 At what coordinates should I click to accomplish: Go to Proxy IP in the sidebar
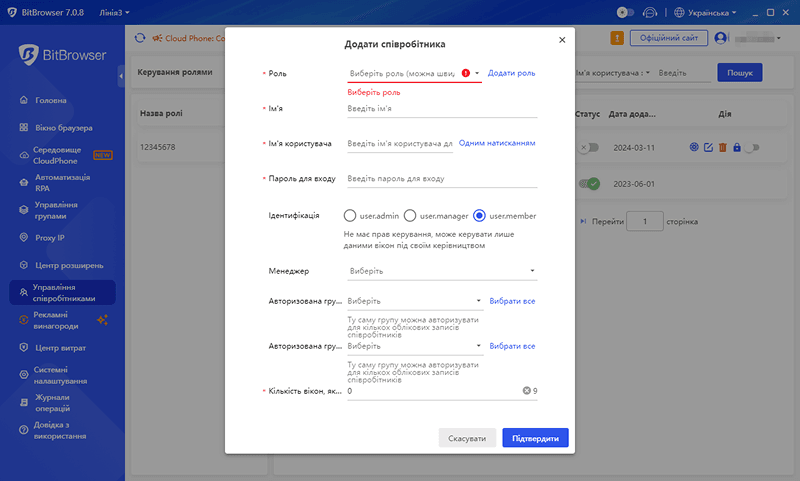click(49, 238)
